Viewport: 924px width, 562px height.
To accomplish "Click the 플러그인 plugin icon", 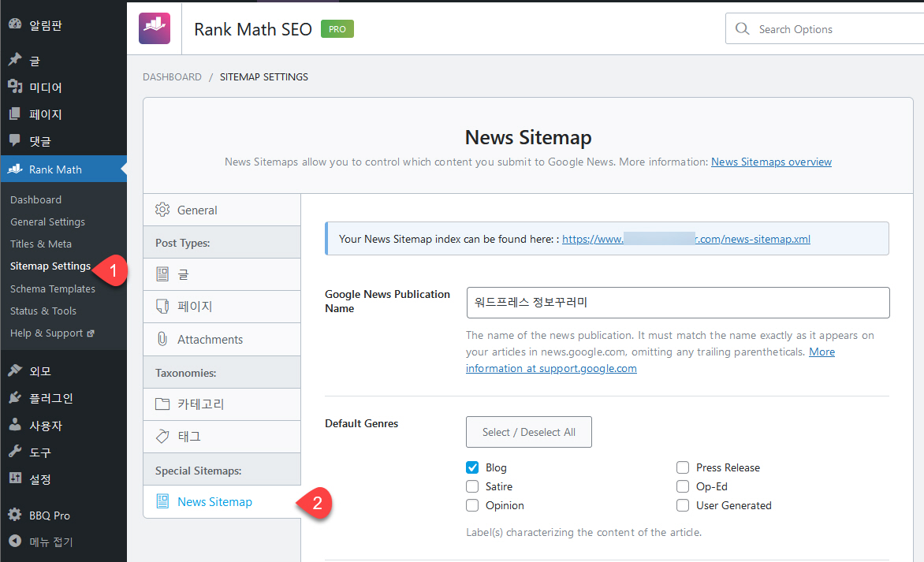I will 15,397.
